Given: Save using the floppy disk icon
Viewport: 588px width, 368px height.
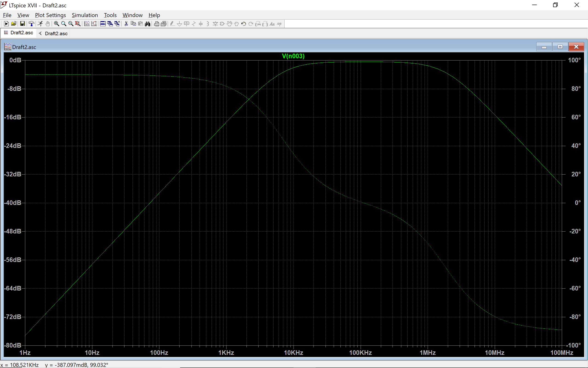Looking at the screenshot, I should tap(22, 24).
